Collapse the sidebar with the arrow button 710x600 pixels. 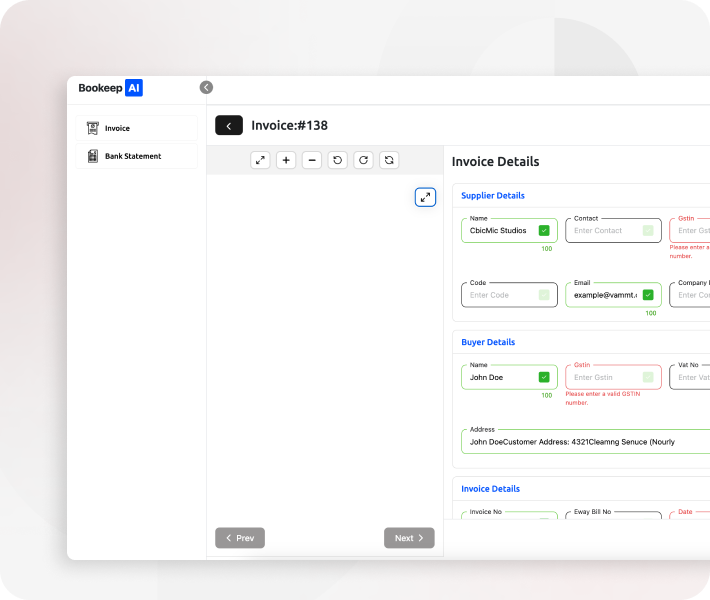[206, 87]
